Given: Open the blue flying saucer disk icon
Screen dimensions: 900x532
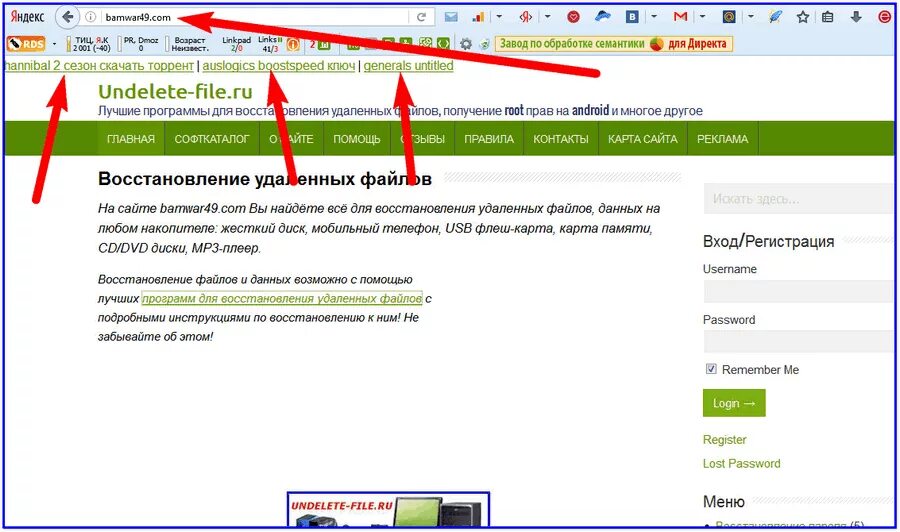Looking at the screenshot, I should [603, 17].
